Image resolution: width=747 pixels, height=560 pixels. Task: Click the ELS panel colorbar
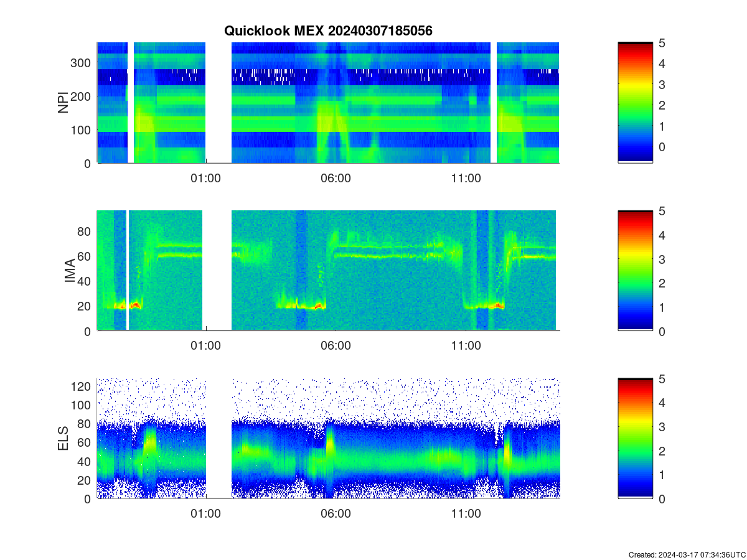pyautogui.click(x=635, y=438)
